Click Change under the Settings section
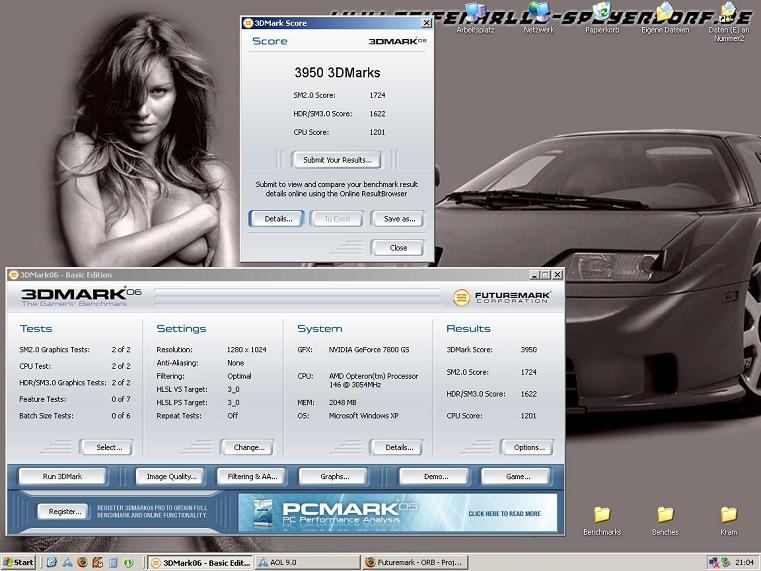Image resolution: width=761 pixels, height=571 pixels. pyautogui.click(x=248, y=447)
